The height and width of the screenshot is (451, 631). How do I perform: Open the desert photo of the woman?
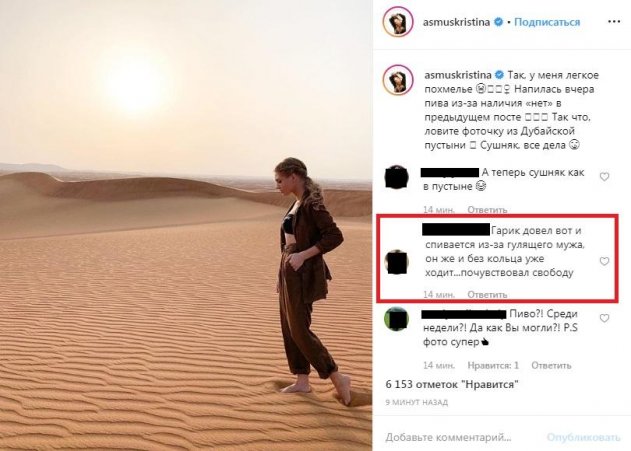pos(186,225)
